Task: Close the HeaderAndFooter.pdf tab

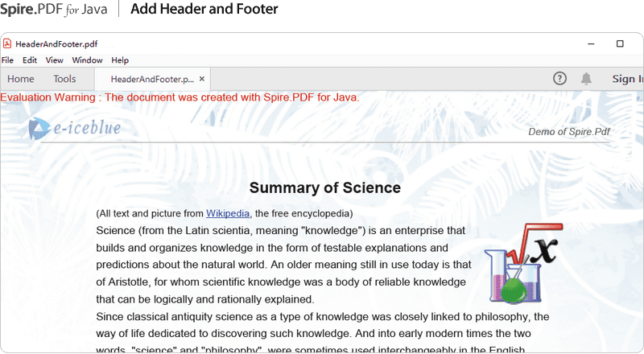Action: 202,79
